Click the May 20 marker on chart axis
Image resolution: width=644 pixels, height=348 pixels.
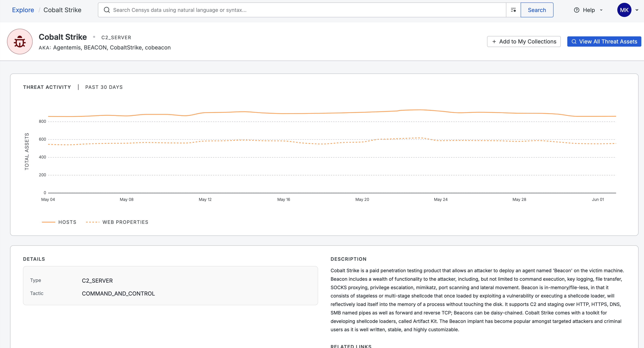coord(362,199)
